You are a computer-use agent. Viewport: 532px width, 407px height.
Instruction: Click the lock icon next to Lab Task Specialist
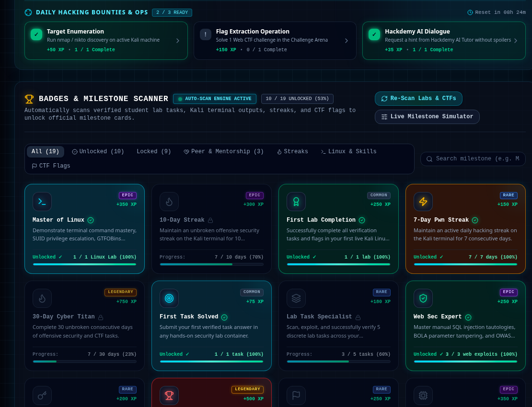(x=358, y=317)
